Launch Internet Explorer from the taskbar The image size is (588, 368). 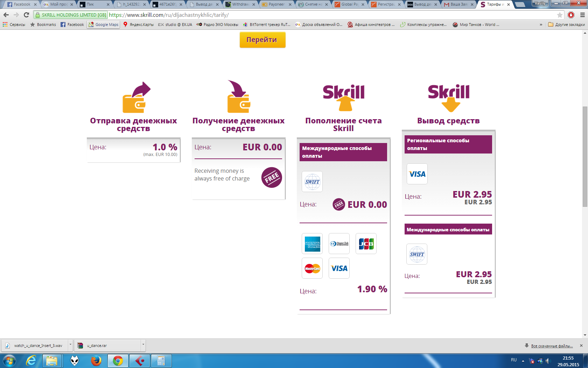[31, 361]
